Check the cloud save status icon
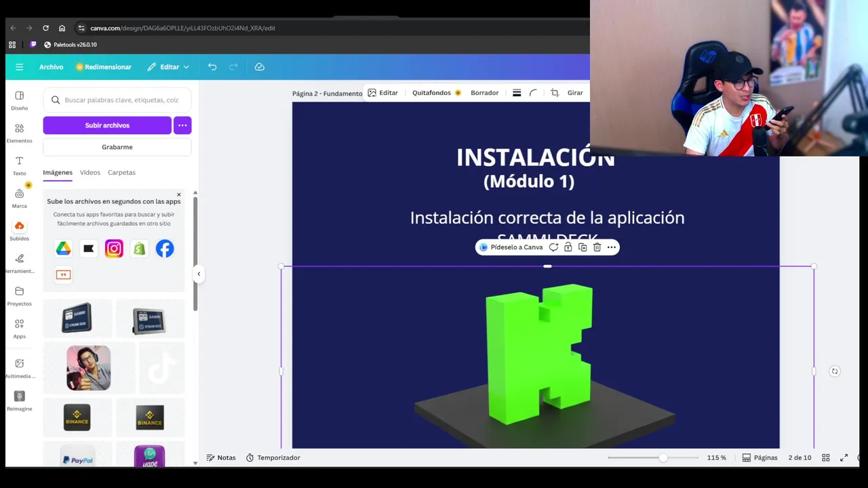Image resolution: width=868 pixels, height=488 pixels. (259, 67)
